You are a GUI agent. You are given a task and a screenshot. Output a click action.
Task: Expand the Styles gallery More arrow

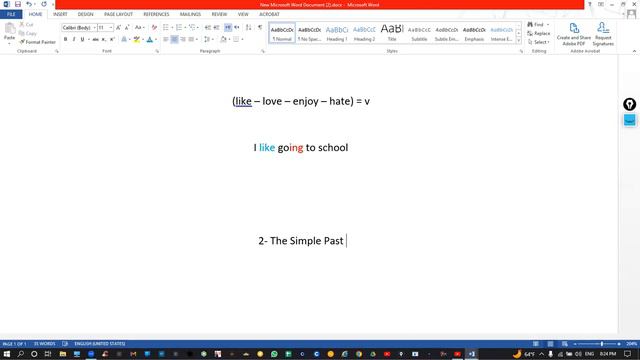click(x=519, y=41)
